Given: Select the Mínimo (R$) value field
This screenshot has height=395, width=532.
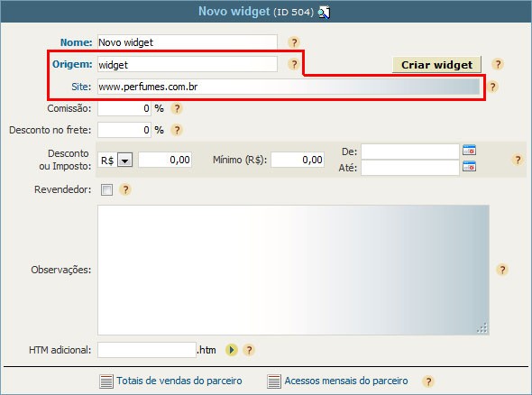Looking at the screenshot, I should coord(298,160).
